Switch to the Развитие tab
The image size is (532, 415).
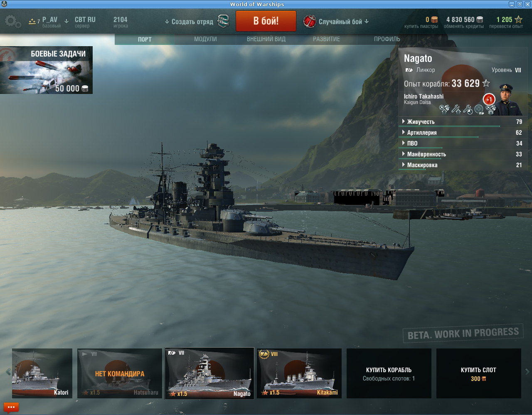pyautogui.click(x=326, y=39)
